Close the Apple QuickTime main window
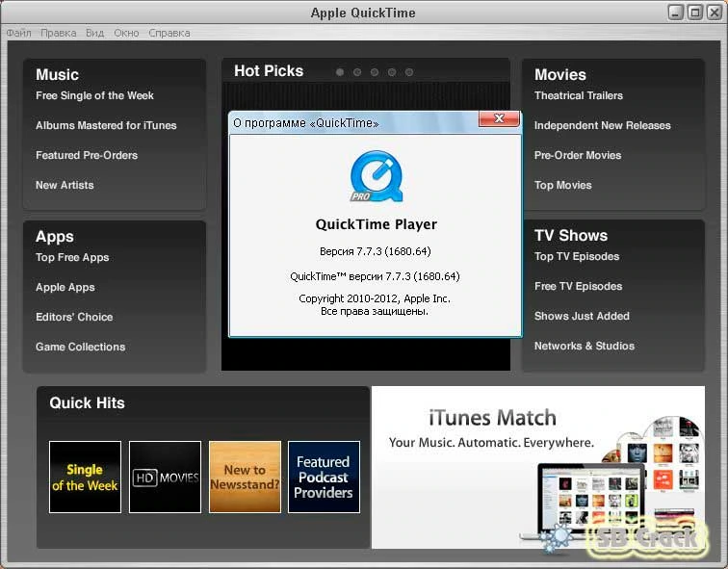728x569 pixels. [x=715, y=13]
